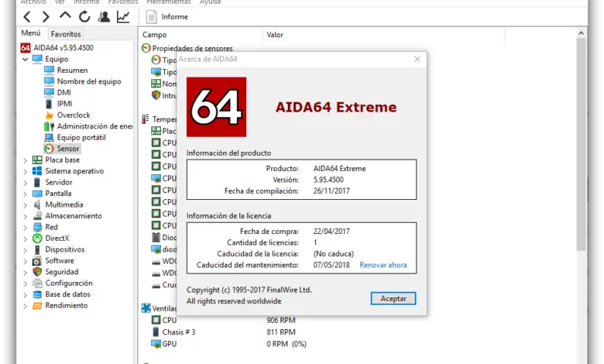
Task: Click the Back navigation arrow
Action: point(27,16)
